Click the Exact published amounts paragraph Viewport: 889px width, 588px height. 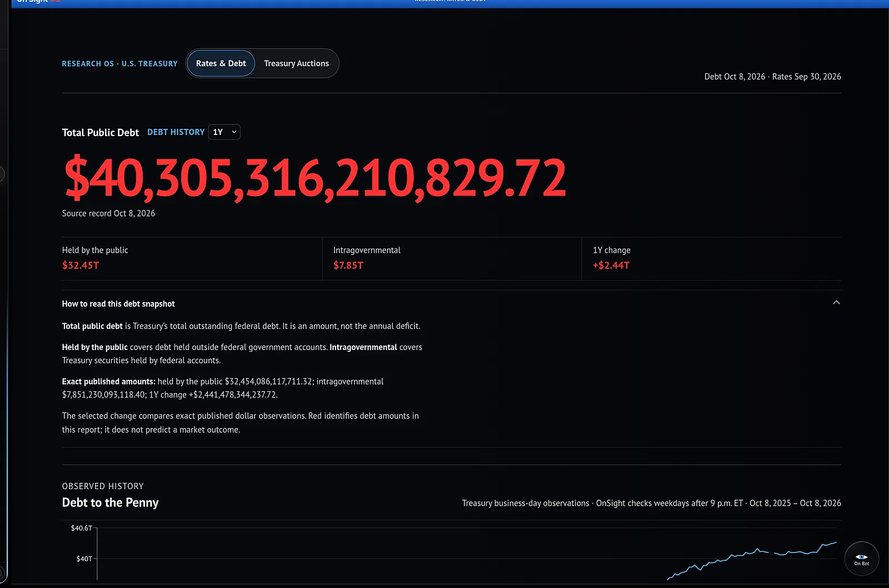point(223,388)
